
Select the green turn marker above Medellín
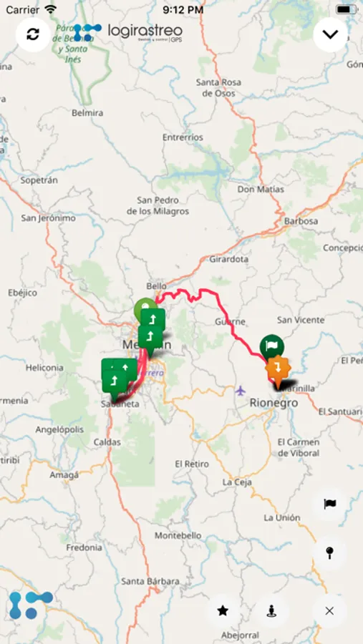(153, 320)
